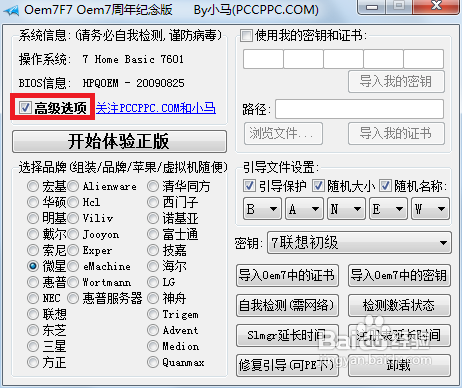The image size is (462, 388).
Task: Click 修复引导(可PE下) button
Action: coord(287,365)
